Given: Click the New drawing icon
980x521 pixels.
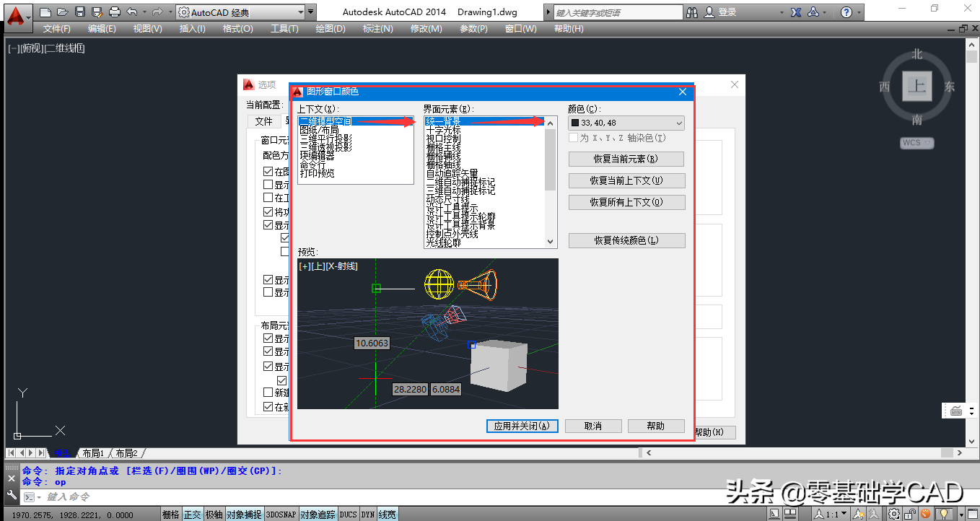Looking at the screenshot, I should click(x=45, y=12).
